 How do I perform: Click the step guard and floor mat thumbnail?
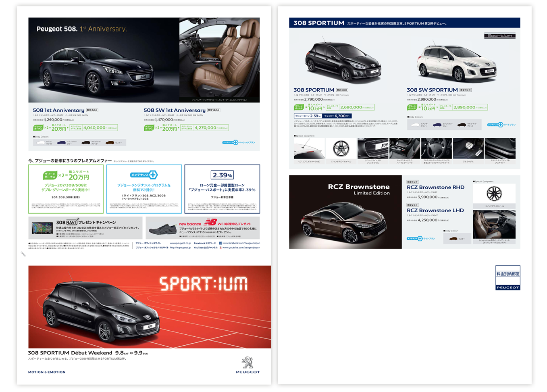(500, 148)
